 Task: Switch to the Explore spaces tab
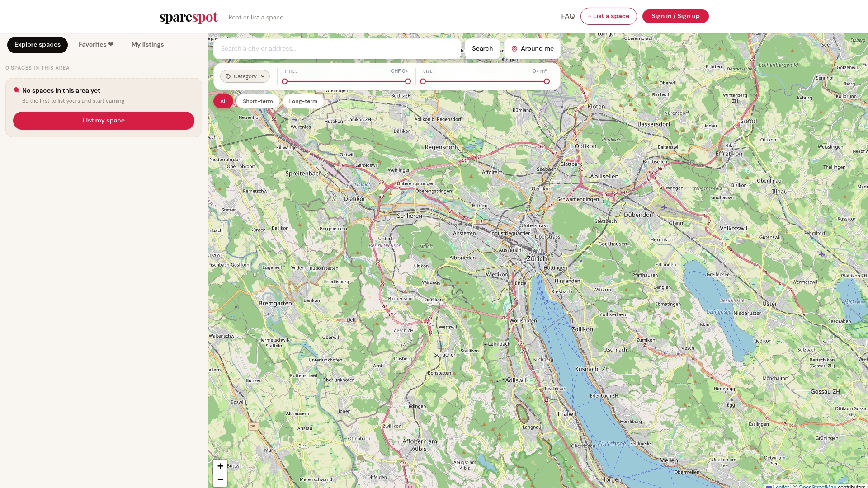pos(38,45)
